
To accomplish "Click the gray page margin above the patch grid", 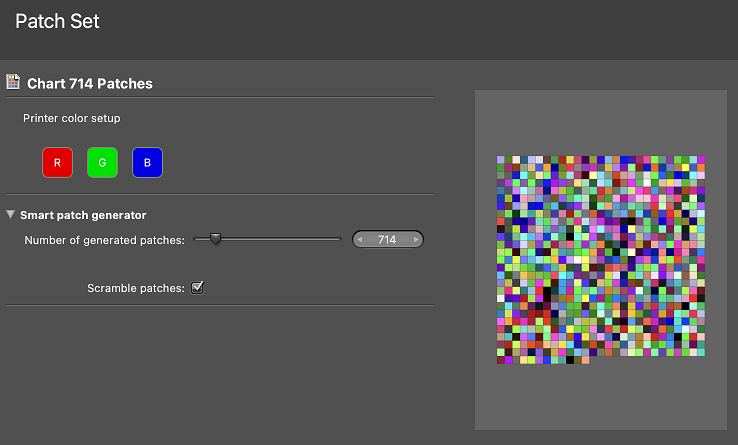I will [601, 122].
